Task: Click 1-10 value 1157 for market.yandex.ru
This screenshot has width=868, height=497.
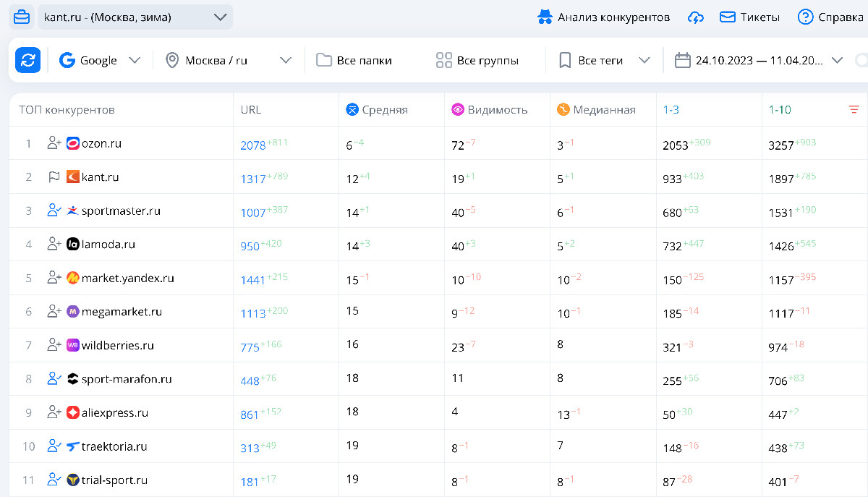Action: (x=781, y=280)
